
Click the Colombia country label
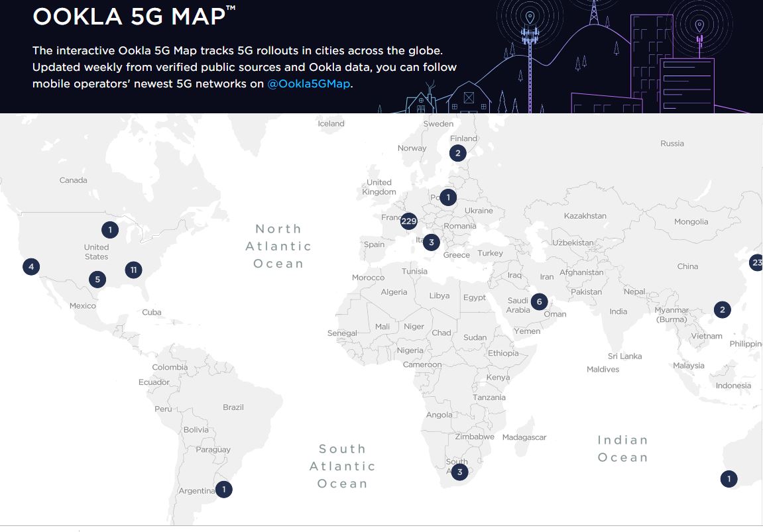pos(170,368)
